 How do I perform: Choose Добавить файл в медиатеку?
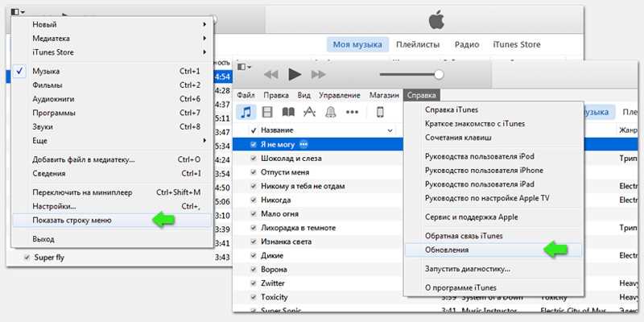pos(113,159)
